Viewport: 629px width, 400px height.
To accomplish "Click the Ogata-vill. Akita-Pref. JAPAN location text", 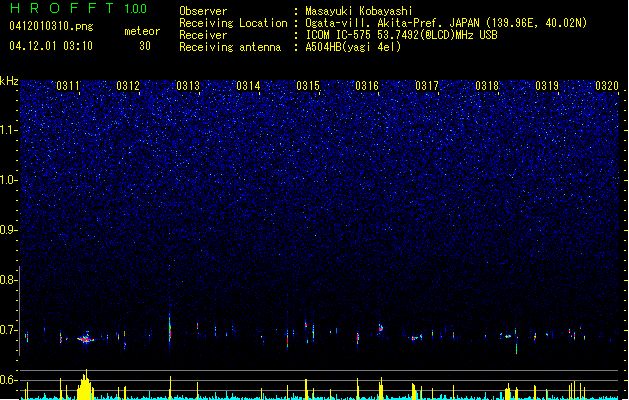I will click(x=446, y=23).
